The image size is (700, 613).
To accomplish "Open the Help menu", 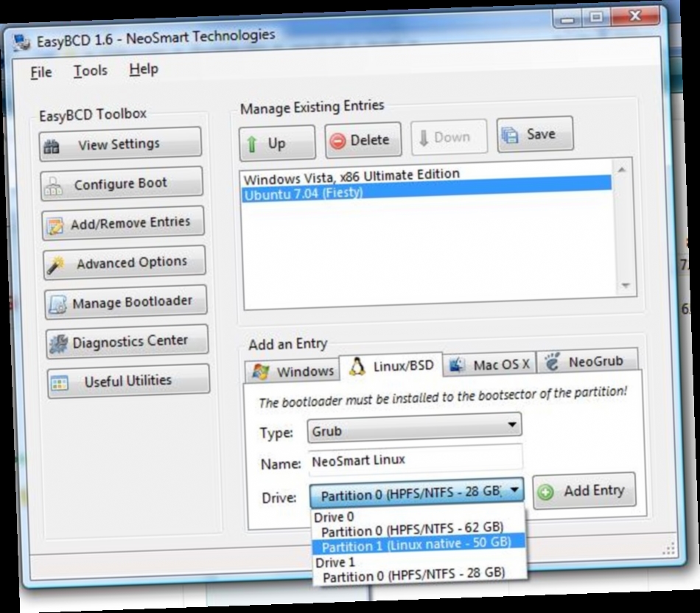I will [144, 69].
